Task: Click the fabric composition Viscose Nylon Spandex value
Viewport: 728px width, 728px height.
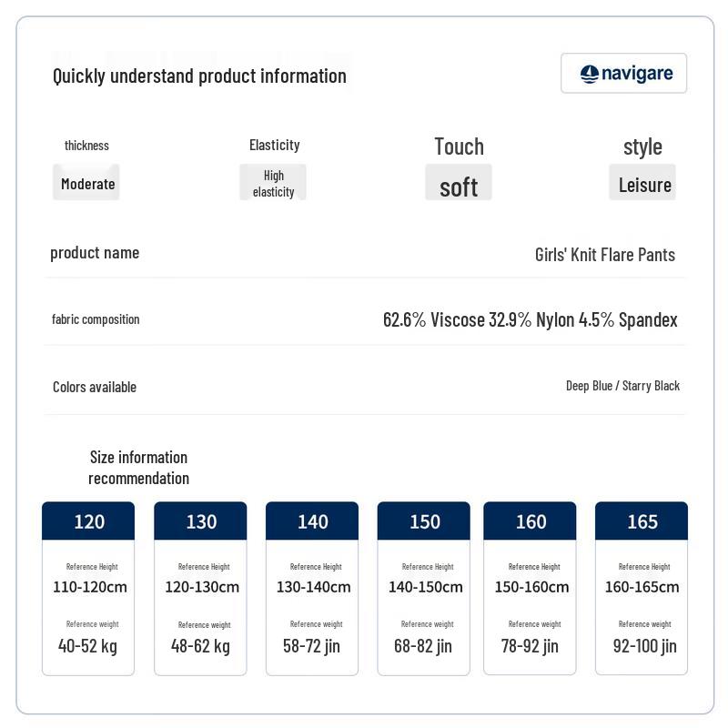Action: [x=531, y=320]
